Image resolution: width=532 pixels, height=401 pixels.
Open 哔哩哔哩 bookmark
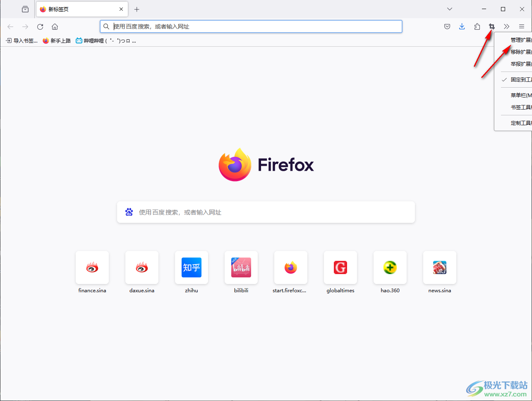coord(106,41)
